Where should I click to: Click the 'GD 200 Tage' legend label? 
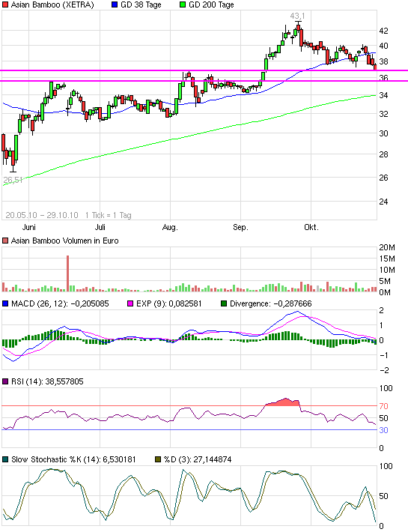coord(211,4)
